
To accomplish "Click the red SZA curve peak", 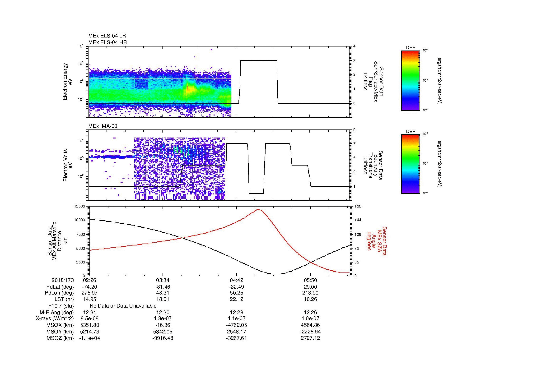I will pyautogui.click(x=258, y=209).
